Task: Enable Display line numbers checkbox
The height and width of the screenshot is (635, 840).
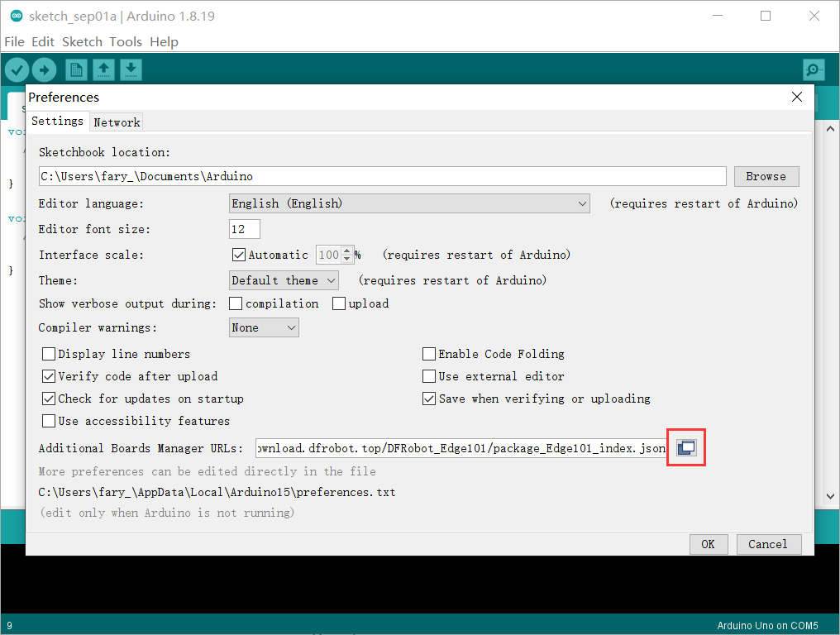Action: tap(49, 354)
